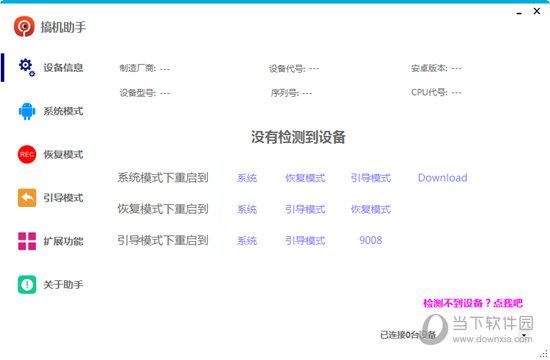Click the 恢复模式下重启到 row label
The width and height of the screenshot is (550, 360).
163,209
